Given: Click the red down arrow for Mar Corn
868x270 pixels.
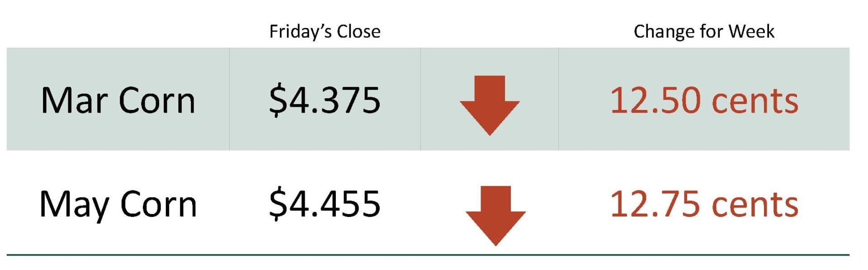Looking at the screenshot, I should [x=490, y=105].
